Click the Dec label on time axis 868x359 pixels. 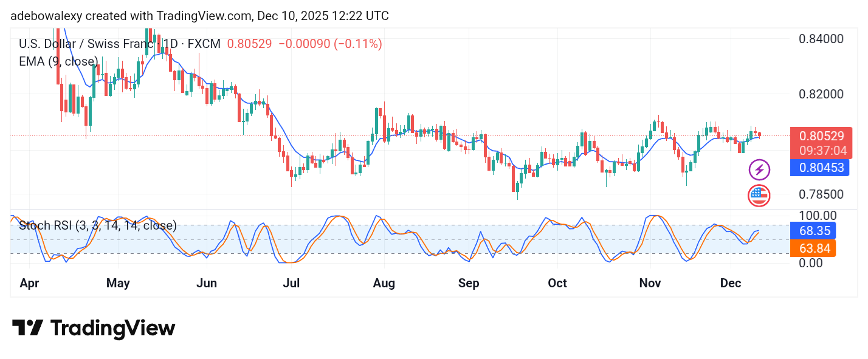pyautogui.click(x=731, y=283)
